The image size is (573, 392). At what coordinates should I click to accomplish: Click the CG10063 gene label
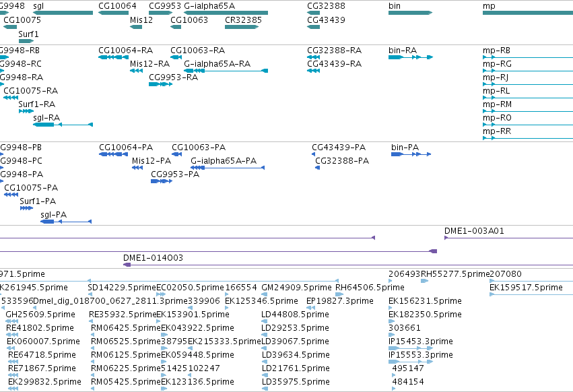pos(189,20)
